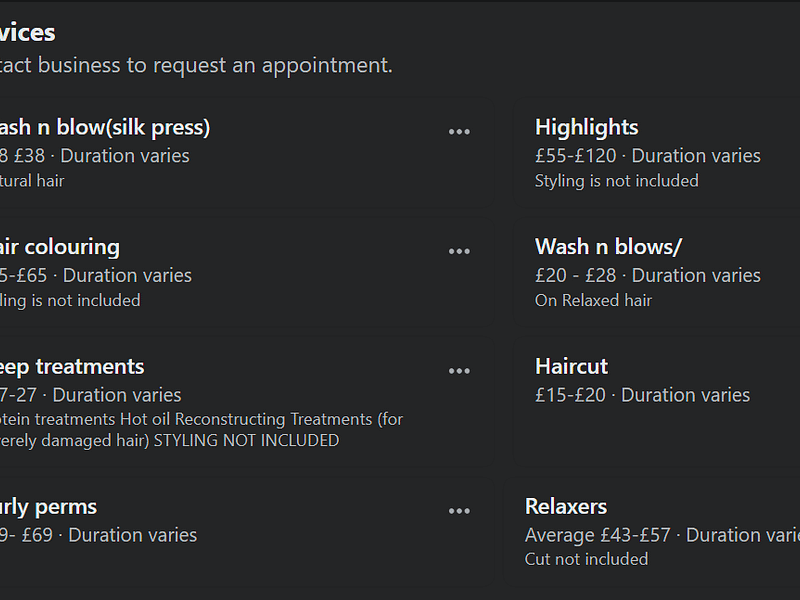Click the contact business appointment text
This screenshot has width=800, height=600.
[196, 66]
